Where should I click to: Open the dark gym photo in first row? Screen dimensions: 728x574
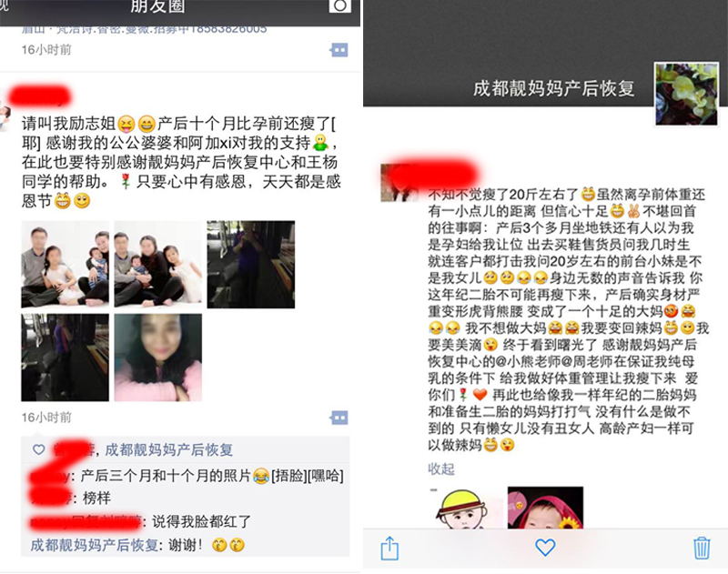(x=251, y=265)
